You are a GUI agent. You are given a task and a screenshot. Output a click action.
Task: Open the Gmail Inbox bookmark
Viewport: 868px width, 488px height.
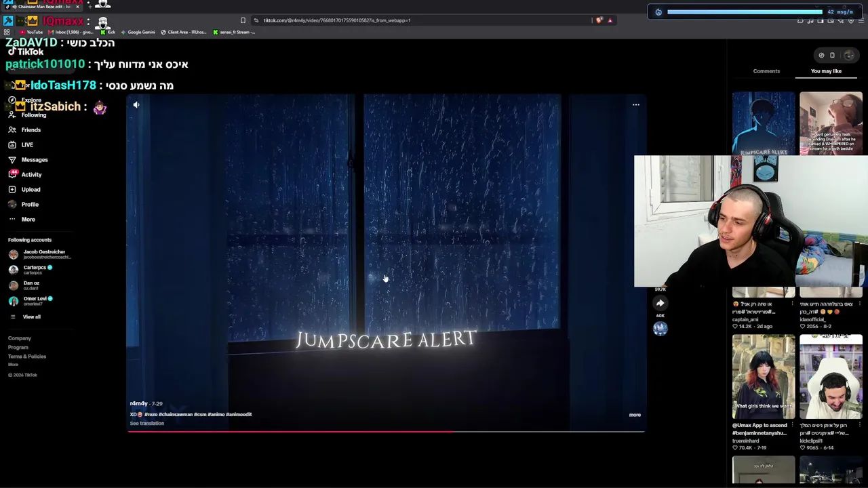point(71,32)
